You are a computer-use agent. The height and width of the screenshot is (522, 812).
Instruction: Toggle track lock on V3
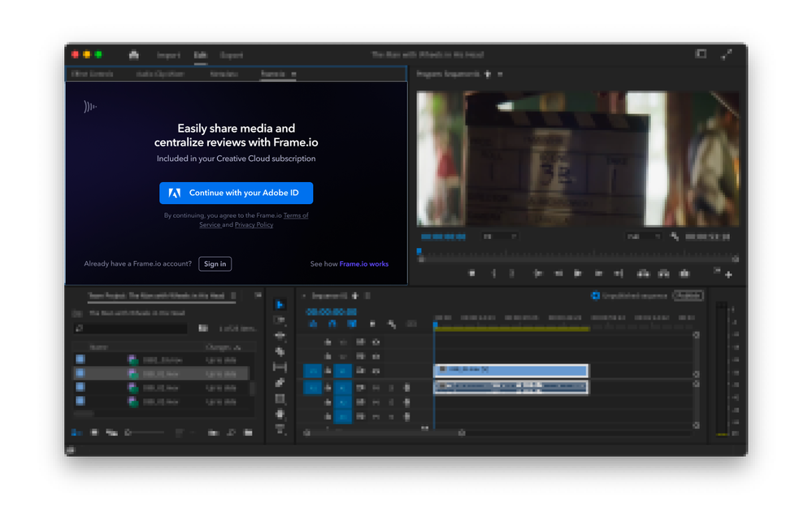coord(328,342)
